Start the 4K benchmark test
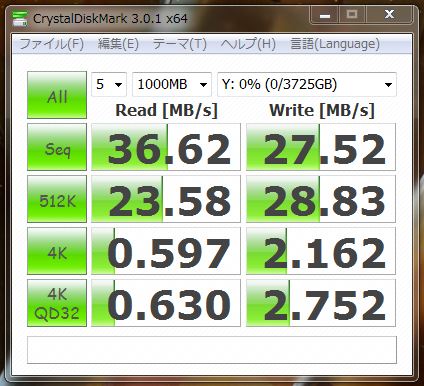Viewport: 424px width, 386px height. 57,251
